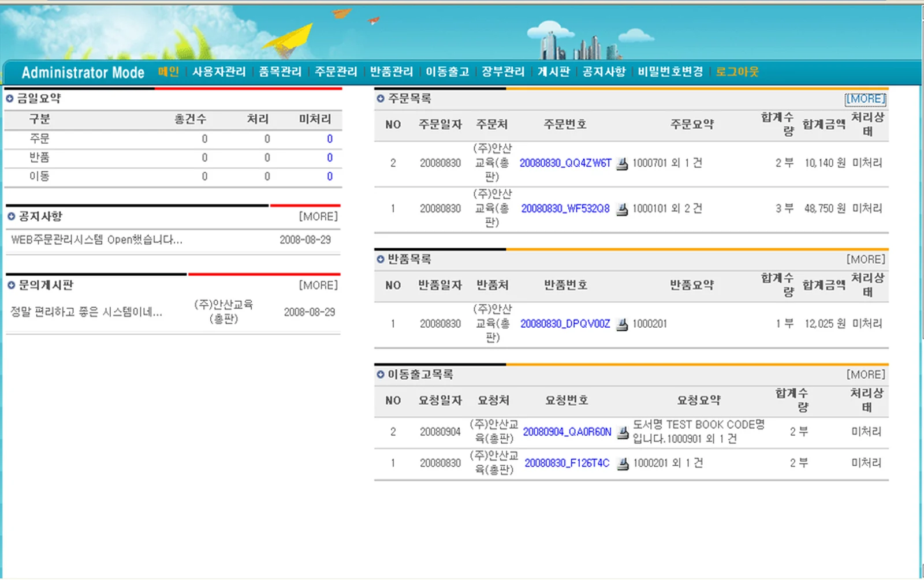
Task: Open MORE link in 이동출고목록 section
Action: tap(866, 375)
